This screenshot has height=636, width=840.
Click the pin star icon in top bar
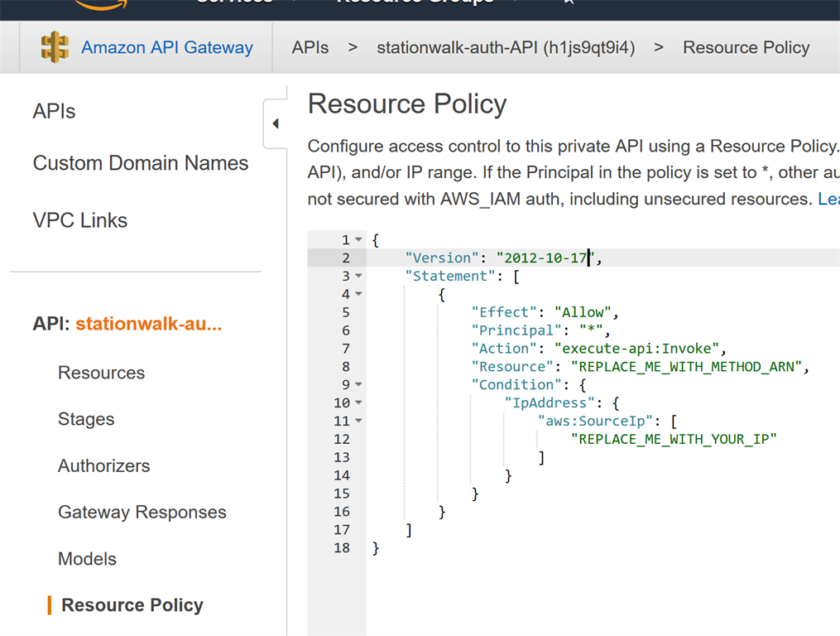(568, 2)
